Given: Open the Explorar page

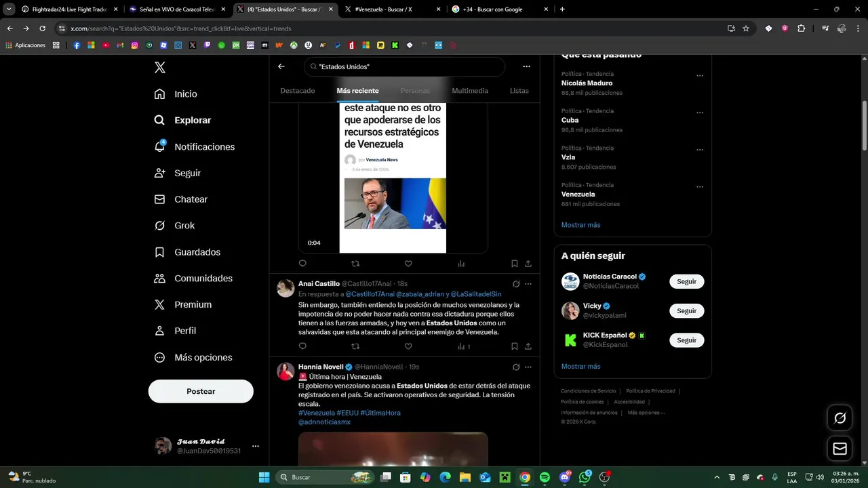Looking at the screenshot, I should pos(182,120).
